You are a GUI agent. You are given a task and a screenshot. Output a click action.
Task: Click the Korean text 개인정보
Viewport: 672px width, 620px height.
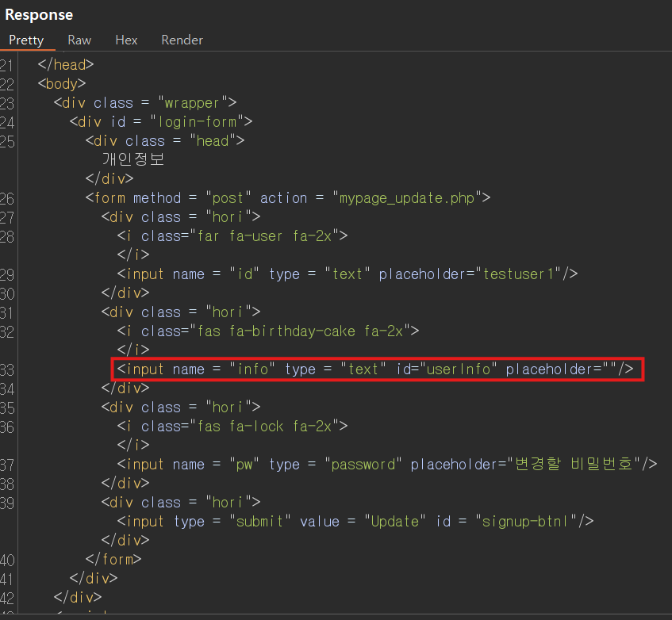point(133,159)
